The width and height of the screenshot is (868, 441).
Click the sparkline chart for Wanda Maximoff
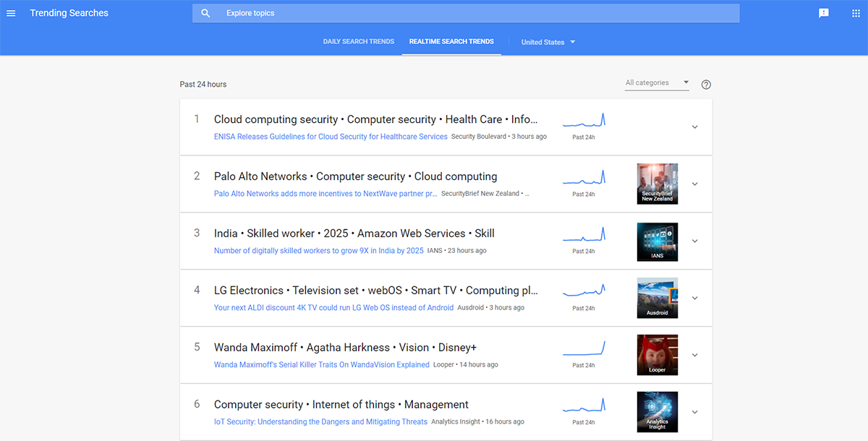[584, 348]
